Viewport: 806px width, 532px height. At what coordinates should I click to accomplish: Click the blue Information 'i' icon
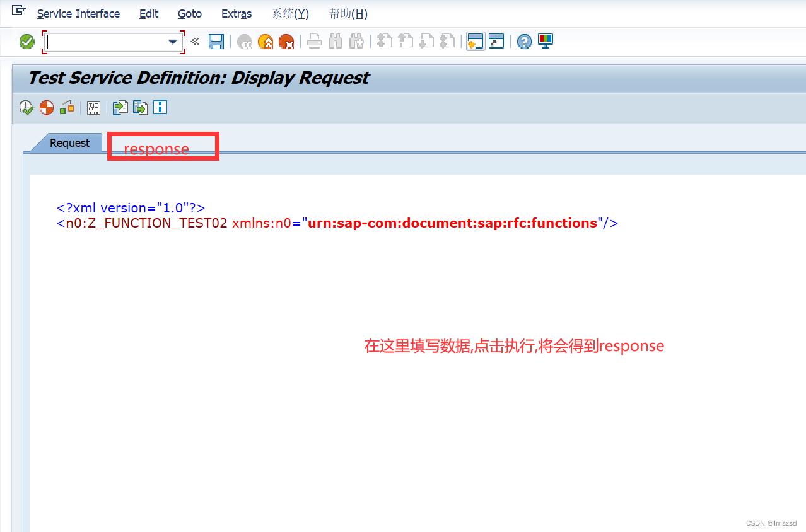(x=161, y=108)
